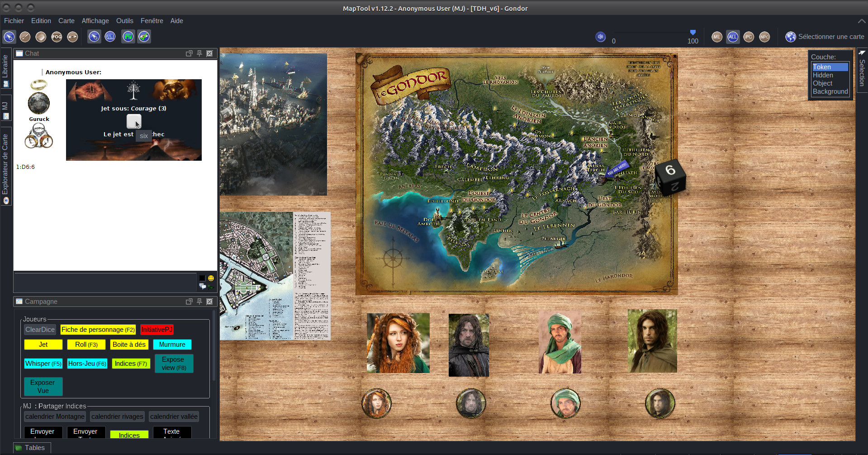Select the Template stamp tool
The height and width of the screenshot is (455, 868).
coord(41,37)
